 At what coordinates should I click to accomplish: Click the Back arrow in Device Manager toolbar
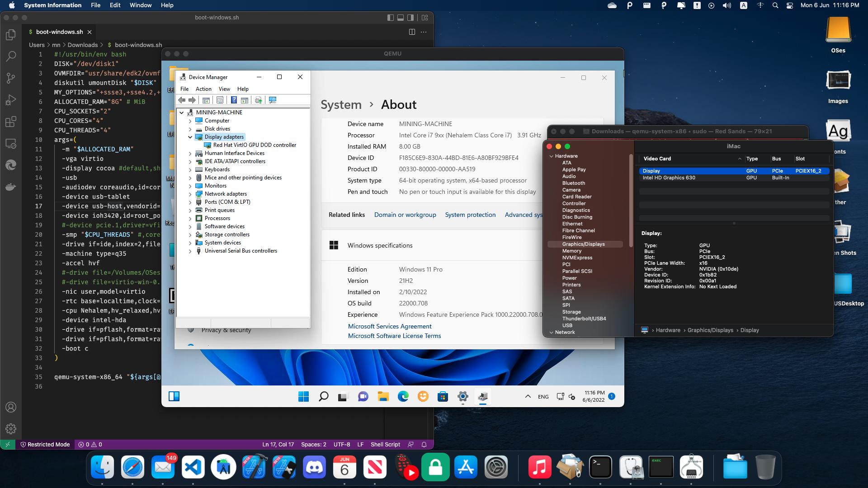182,100
